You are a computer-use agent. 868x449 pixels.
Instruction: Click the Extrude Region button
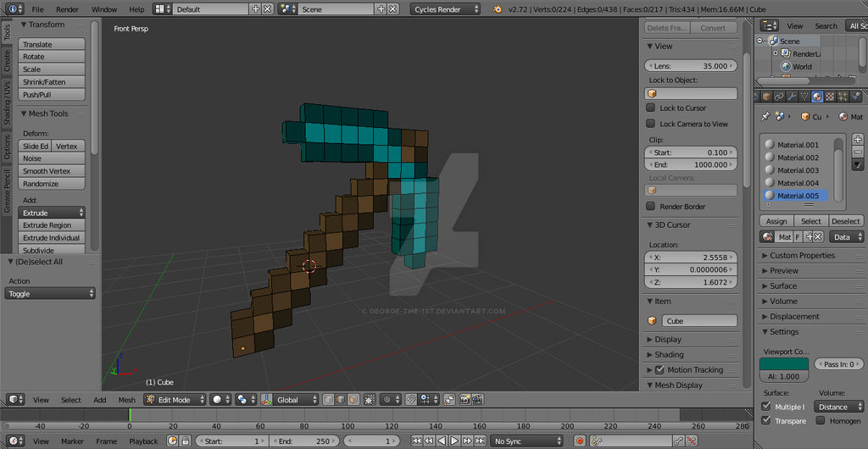tap(52, 225)
